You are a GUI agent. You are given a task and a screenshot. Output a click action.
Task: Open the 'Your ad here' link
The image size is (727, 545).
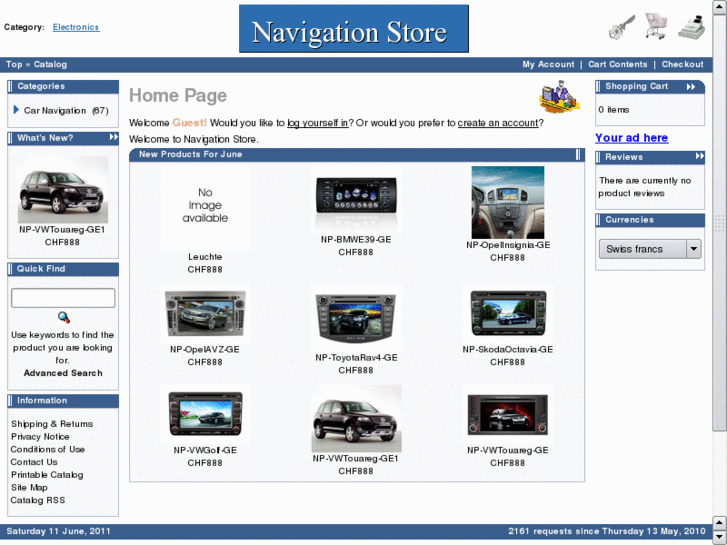pyautogui.click(x=631, y=138)
